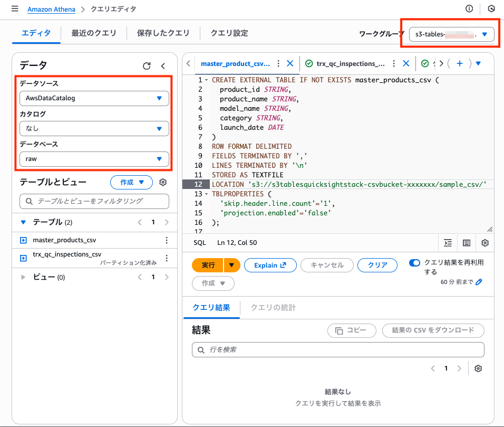Screen dimensions: 504x427
Task: Open the navigation hamburger menu
Action: [x=14, y=9]
